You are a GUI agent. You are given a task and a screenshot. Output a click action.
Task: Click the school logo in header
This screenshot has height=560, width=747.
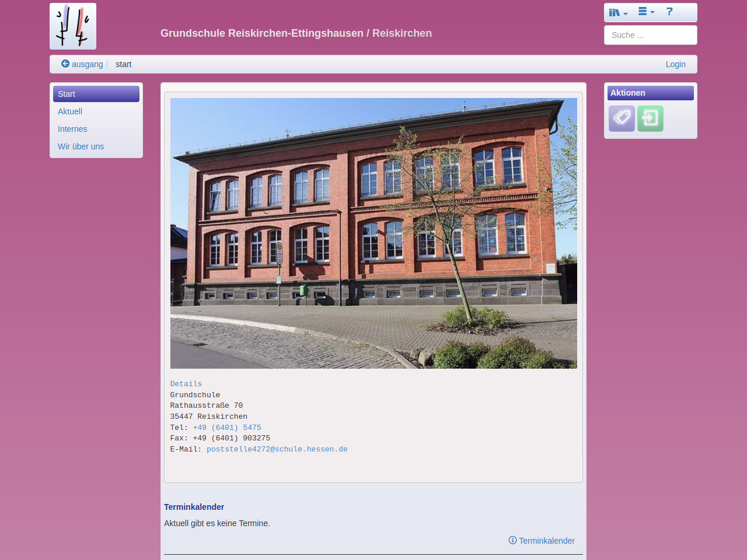73,26
